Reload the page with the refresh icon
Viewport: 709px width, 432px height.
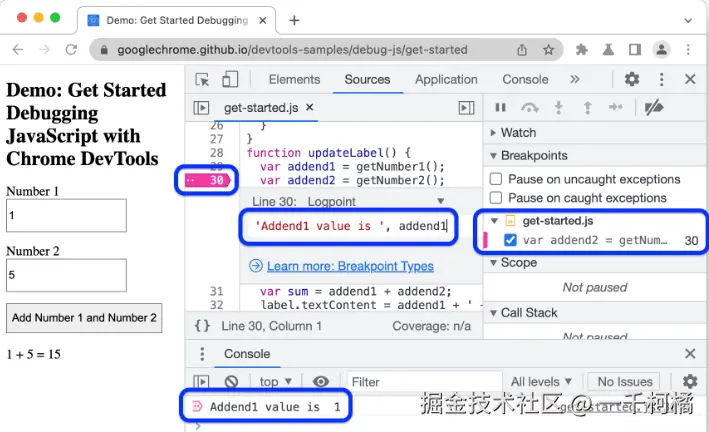pos(71,49)
